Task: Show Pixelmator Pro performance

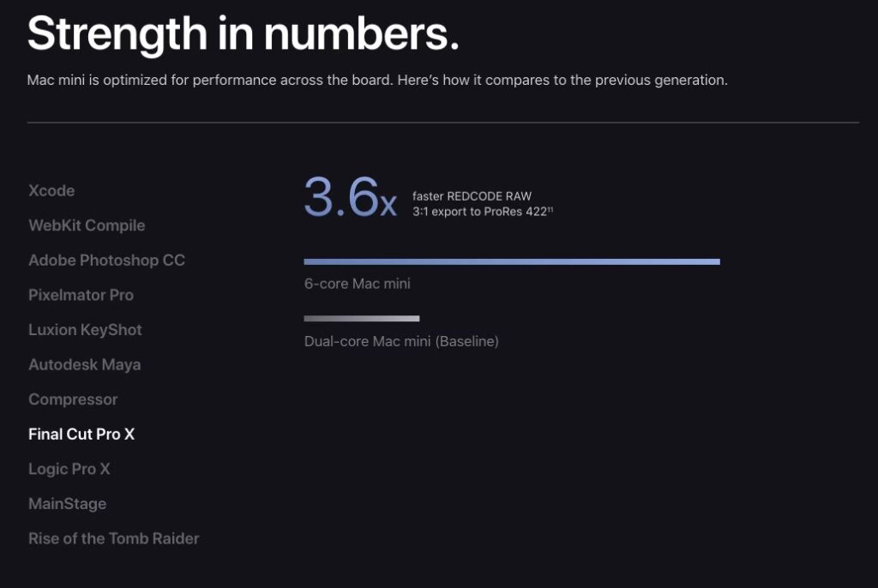Action: coord(81,295)
